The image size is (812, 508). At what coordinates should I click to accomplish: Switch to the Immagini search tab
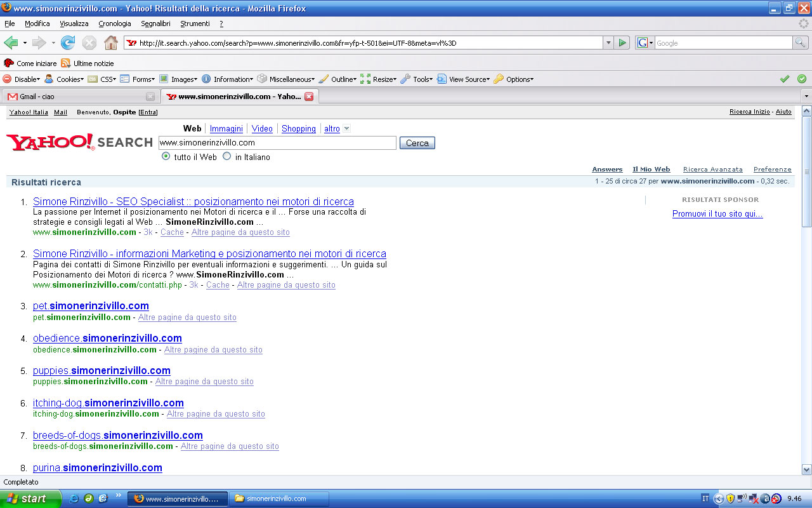(226, 128)
